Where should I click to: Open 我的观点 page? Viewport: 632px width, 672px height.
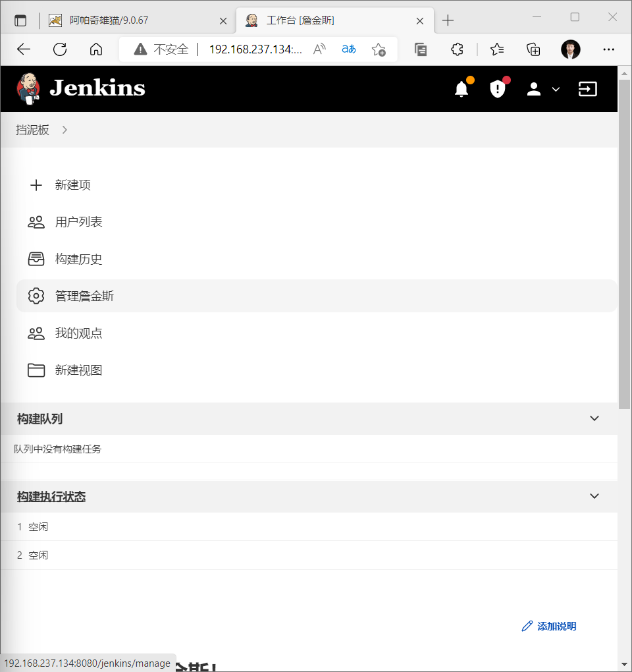point(79,333)
